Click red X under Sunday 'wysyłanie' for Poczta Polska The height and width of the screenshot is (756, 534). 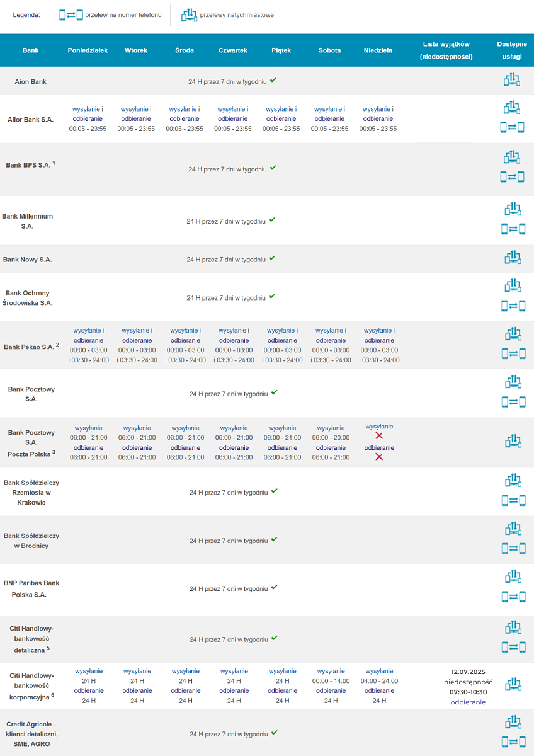point(379,436)
